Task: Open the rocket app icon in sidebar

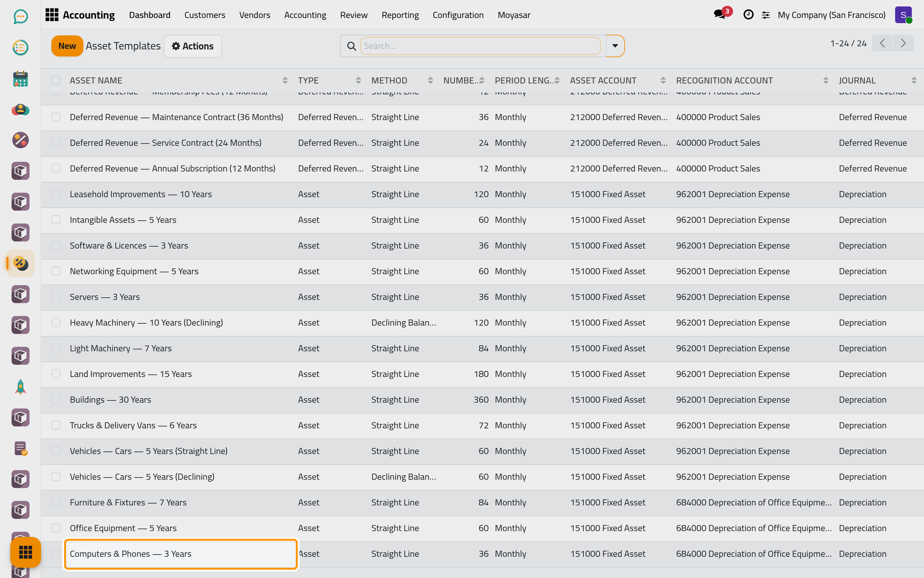Action: (20, 387)
